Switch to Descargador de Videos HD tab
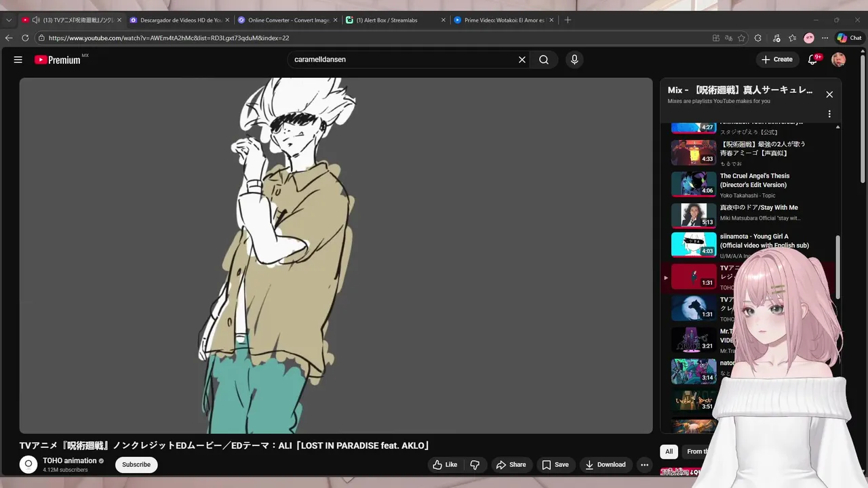The width and height of the screenshot is (868, 488). click(x=180, y=20)
